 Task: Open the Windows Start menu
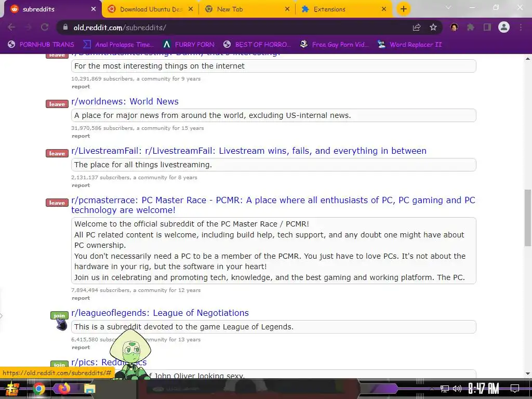tap(12, 389)
